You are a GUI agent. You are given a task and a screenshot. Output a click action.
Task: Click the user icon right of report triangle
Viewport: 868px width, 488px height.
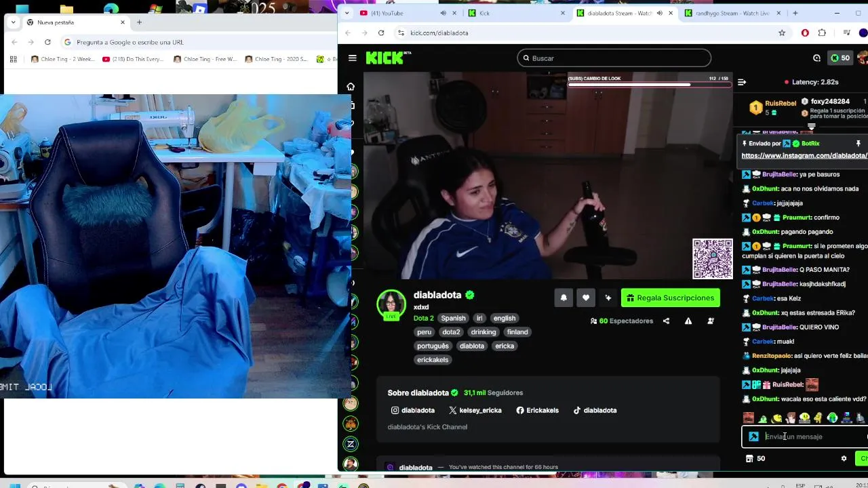click(x=711, y=321)
